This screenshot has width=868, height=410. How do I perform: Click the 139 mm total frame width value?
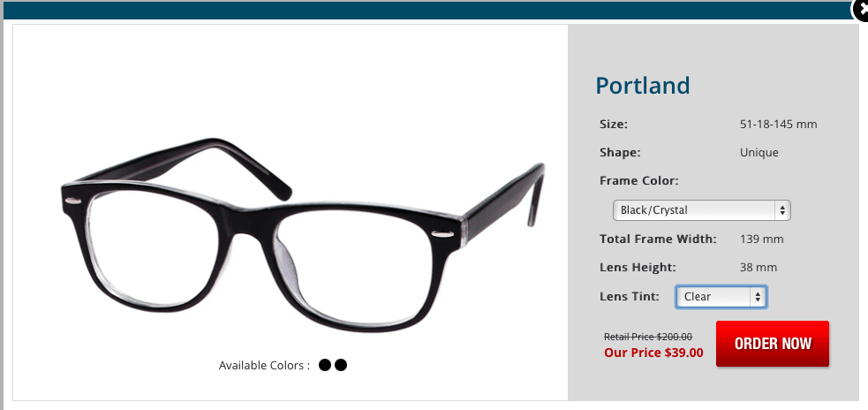[762, 239]
